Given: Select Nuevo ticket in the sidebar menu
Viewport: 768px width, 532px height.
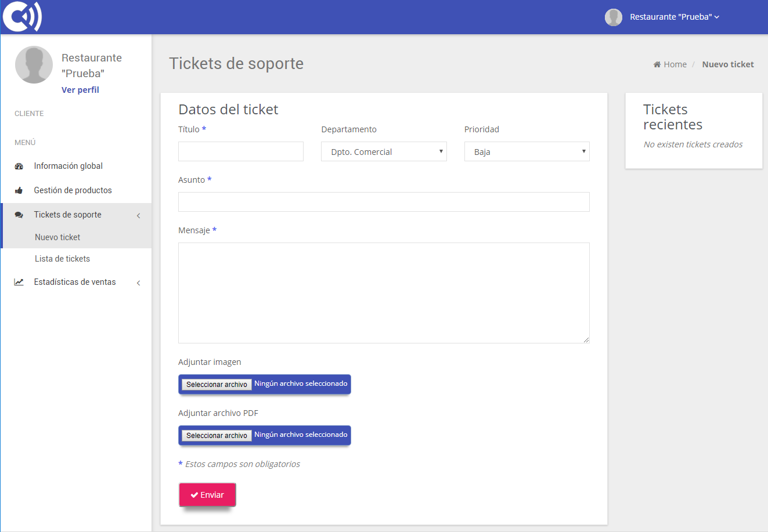Looking at the screenshot, I should pos(57,237).
